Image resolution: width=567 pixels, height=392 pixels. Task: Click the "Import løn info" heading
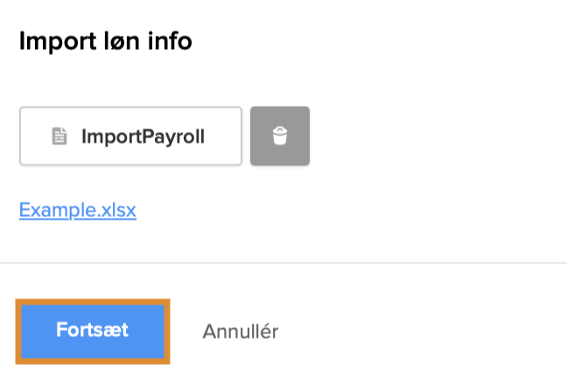pos(105,41)
